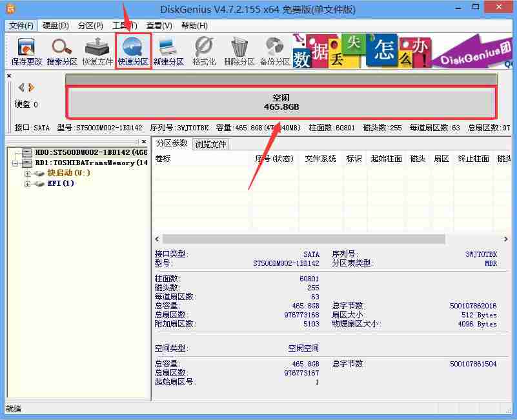517x420 pixels.
Task: Open the 工具(T) menu
Action: [x=125, y=26]
